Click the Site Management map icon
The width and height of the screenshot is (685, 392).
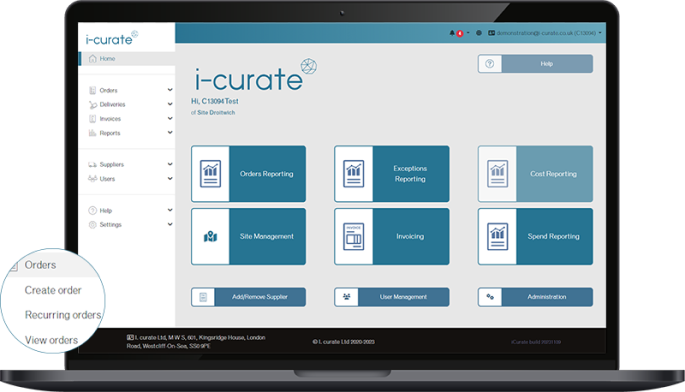point(210,236)
